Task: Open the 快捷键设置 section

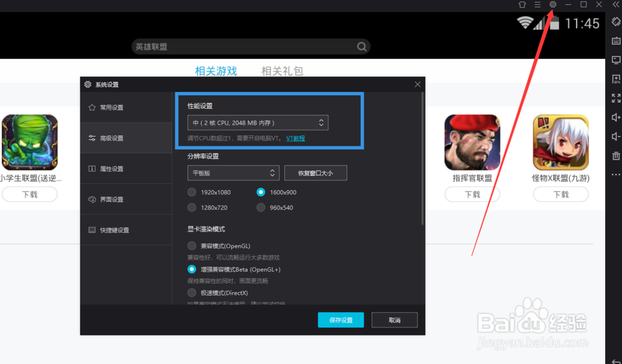Action: 126,230
